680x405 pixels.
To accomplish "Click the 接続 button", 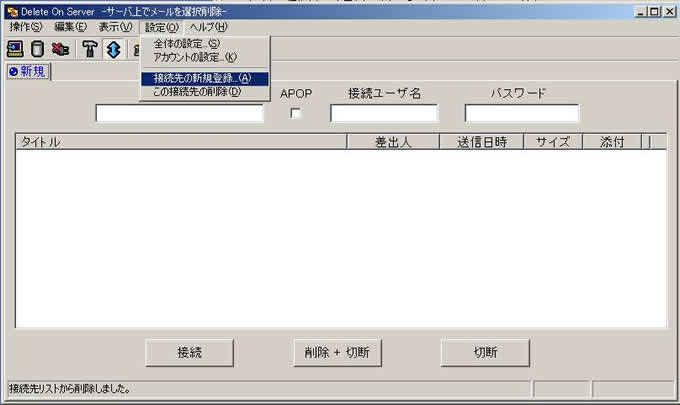I will point(190,353).
